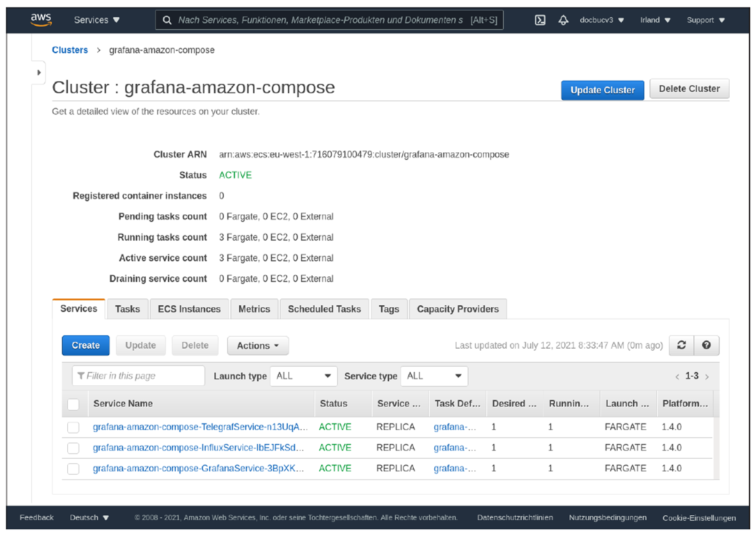Open the CloudShell terminal icon
The image size is (756, 535).
point(540,20)
